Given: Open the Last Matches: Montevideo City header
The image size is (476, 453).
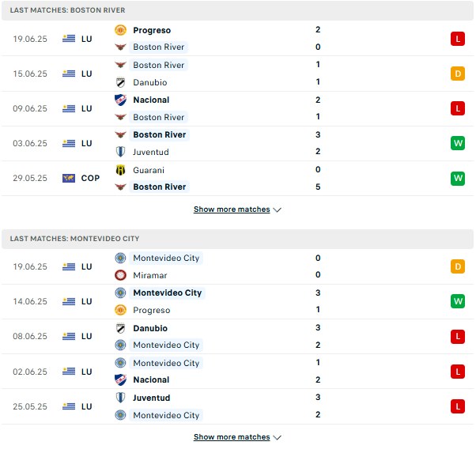Looking at the screenshot, I should [237, 239].
